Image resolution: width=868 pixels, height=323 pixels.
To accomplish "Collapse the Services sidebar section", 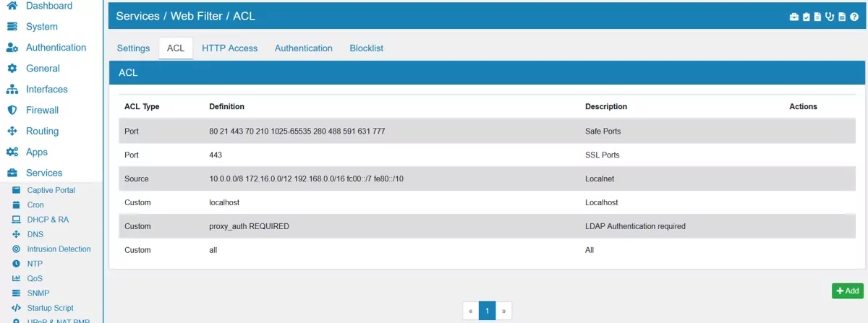I will point(44,173).
